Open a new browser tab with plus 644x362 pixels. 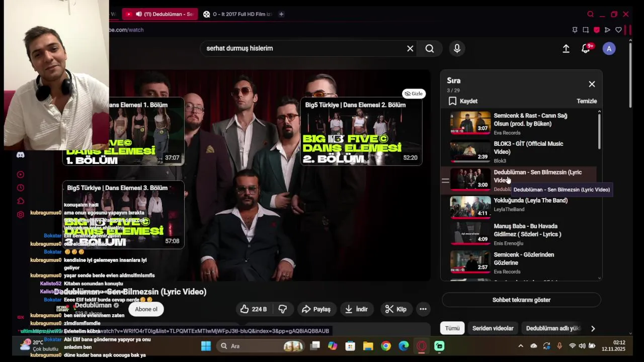281,14
